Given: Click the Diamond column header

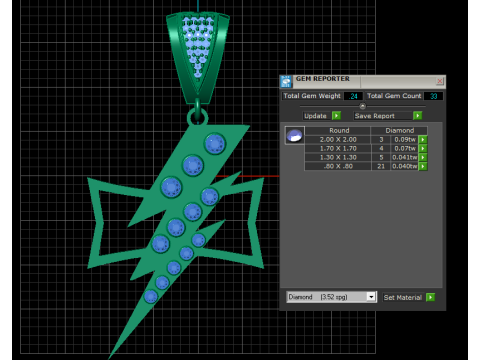Looking at the screenshot, I should coord(399,130).
